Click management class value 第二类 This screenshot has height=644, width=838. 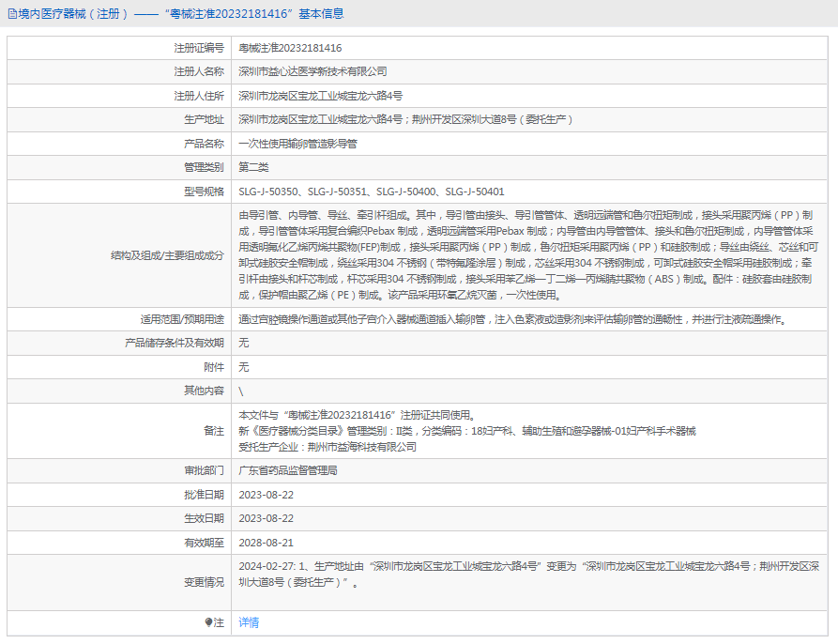(x=253, y=167)
